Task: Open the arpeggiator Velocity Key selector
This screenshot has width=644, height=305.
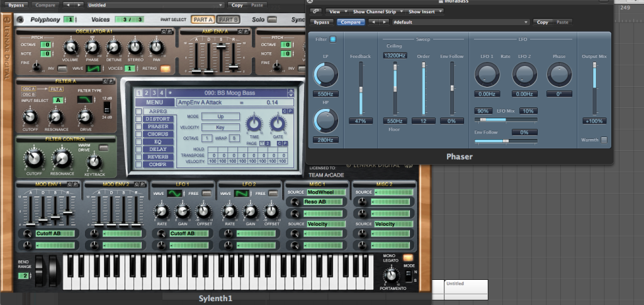Action: [x=220, y=127]
